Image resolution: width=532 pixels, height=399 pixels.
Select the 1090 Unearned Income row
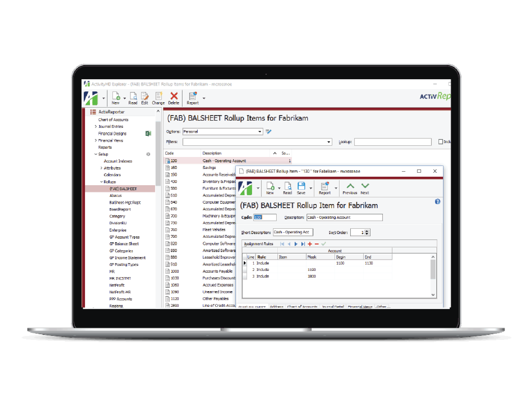click(199, 292)
